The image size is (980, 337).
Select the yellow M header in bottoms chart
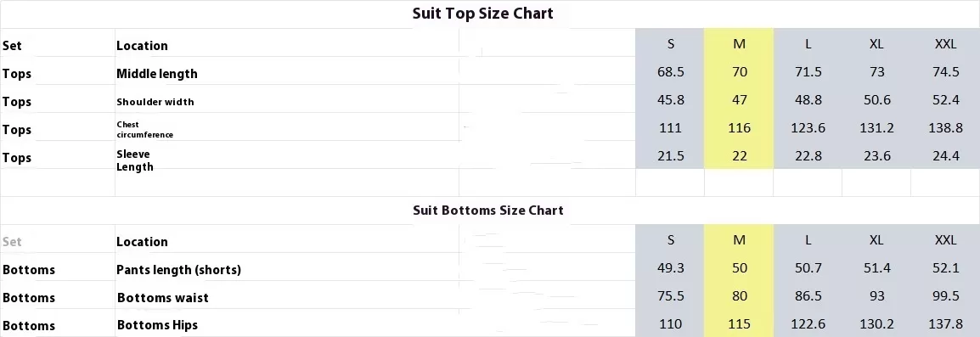point(740,240)
